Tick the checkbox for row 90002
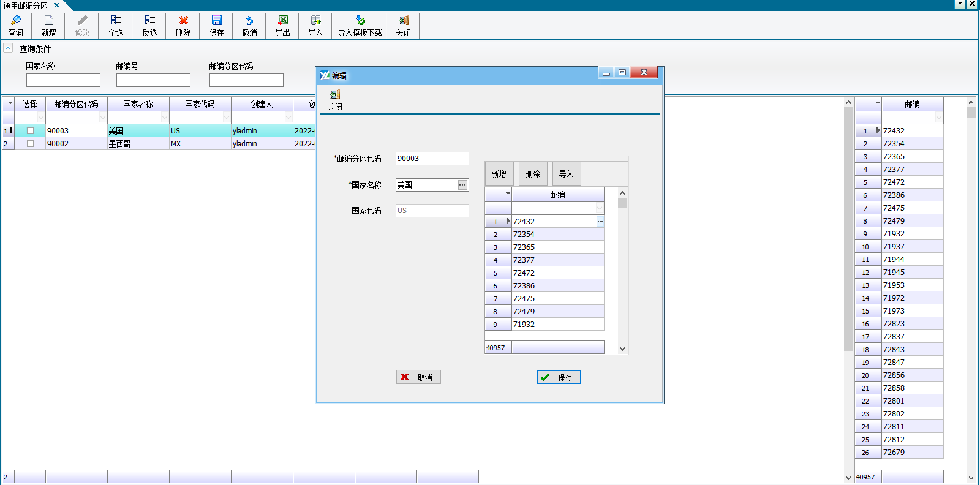The image size is (980, 485). (x=30, y=143)
